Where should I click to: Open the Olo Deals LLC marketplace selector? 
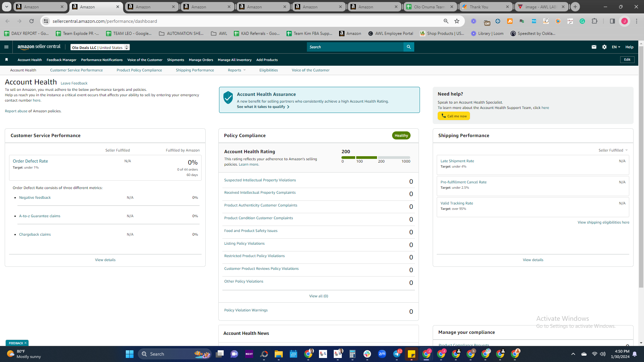point(100,47)
